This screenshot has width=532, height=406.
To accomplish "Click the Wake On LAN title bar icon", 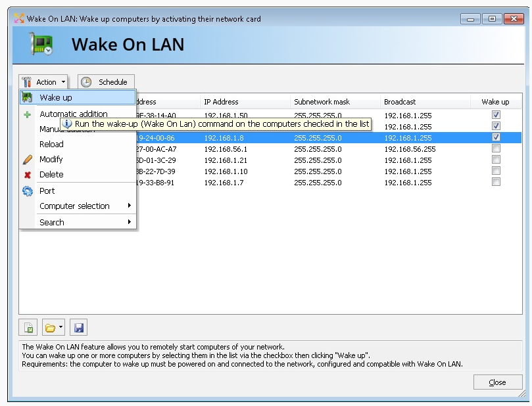I will pos(19,18).
